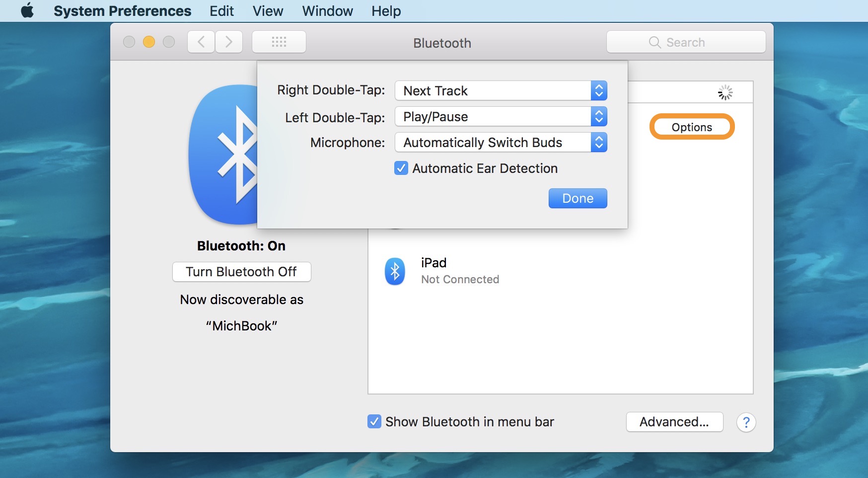
Task: Click the search magnifying glass icon
Action: click(x=654, y=42)
